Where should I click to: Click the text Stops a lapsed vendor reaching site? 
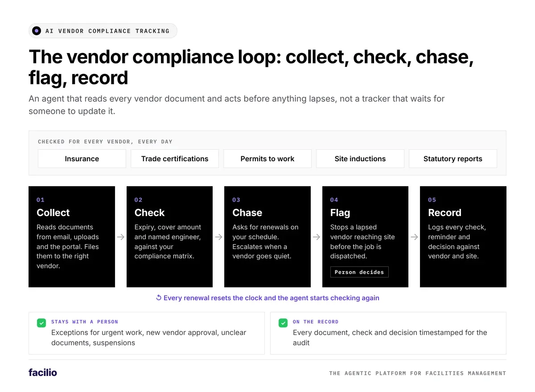[x=362, y=241]
